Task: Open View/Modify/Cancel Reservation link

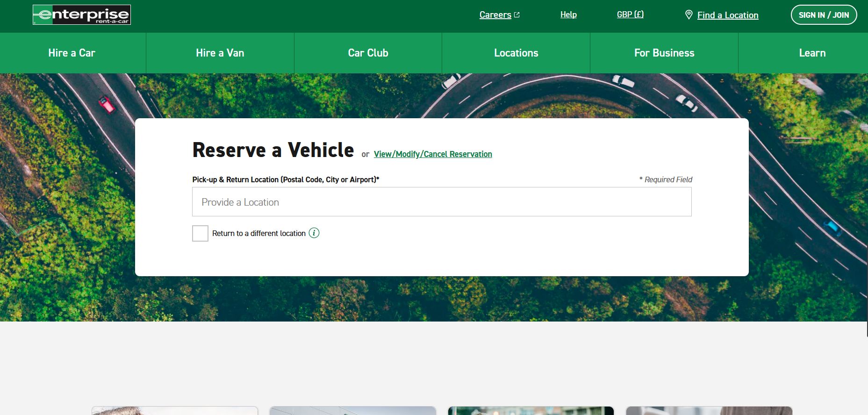Action: (x=433, y=154)
